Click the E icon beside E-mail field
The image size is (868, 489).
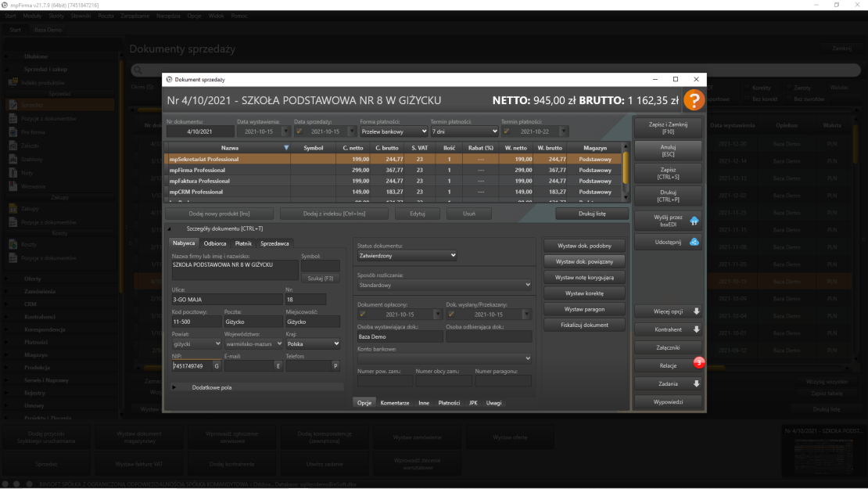(278, 366)
